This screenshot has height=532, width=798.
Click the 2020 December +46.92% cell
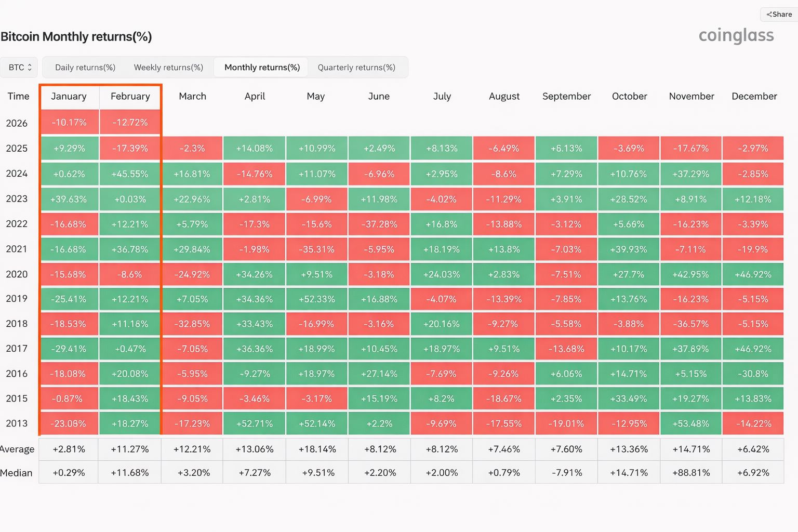click(x=753, y=274)
